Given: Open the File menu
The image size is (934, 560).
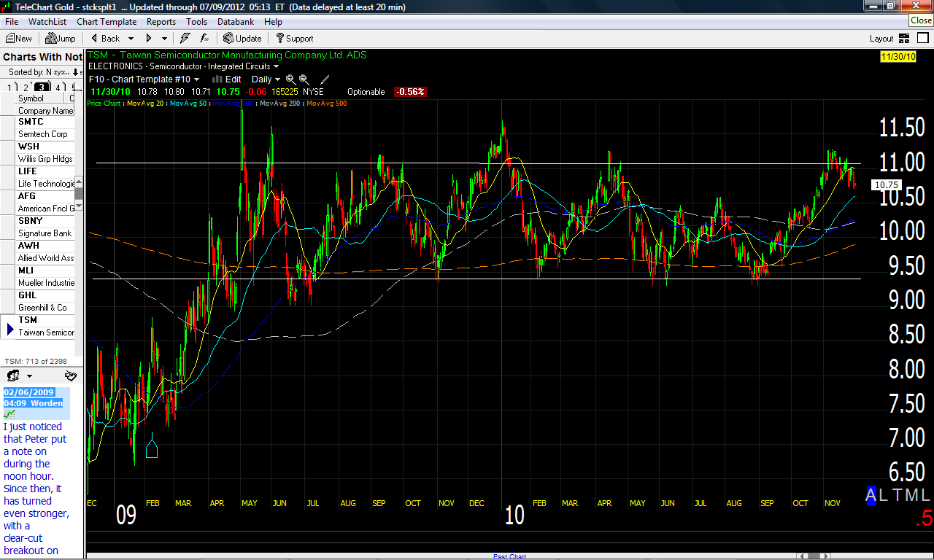Looking at the screenshot, I should click(12, 22).
